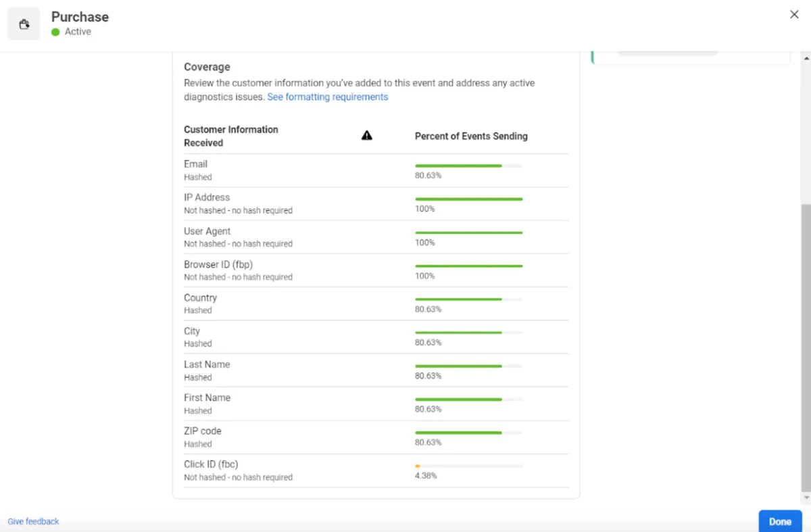The image size is (811, 532).
Task: Click the scrollbar up arrow
Action: tap(805, 59)
